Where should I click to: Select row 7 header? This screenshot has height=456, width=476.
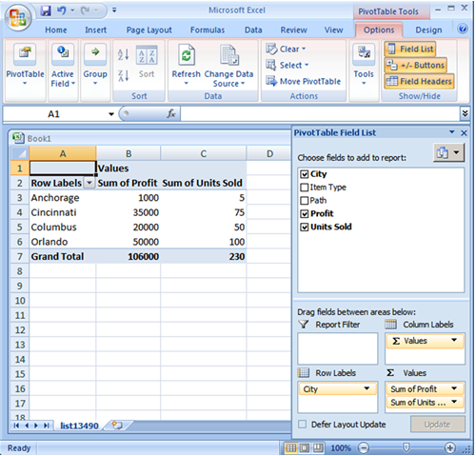(20, 256)
